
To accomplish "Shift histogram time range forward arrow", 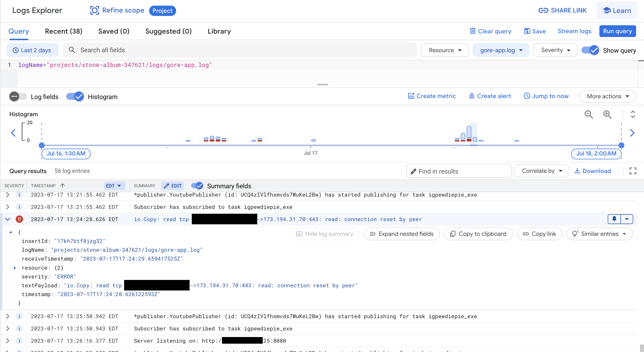I will point(632,133).
